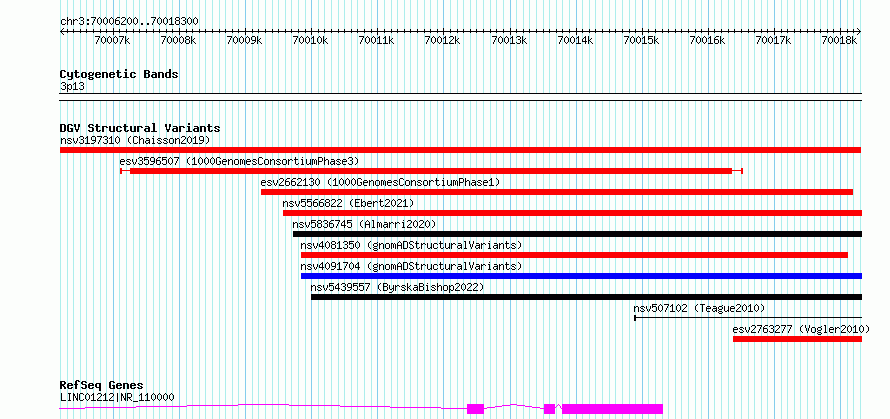Open nsv5439557 (ByrskaBishop2022) label
This screenshot has height=419, width=890.
(x=397, y=287)
